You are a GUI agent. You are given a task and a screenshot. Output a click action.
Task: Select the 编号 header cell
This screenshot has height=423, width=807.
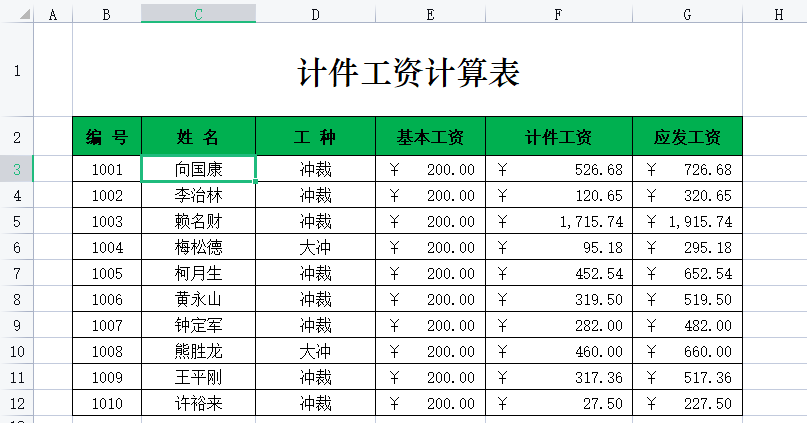107,137
